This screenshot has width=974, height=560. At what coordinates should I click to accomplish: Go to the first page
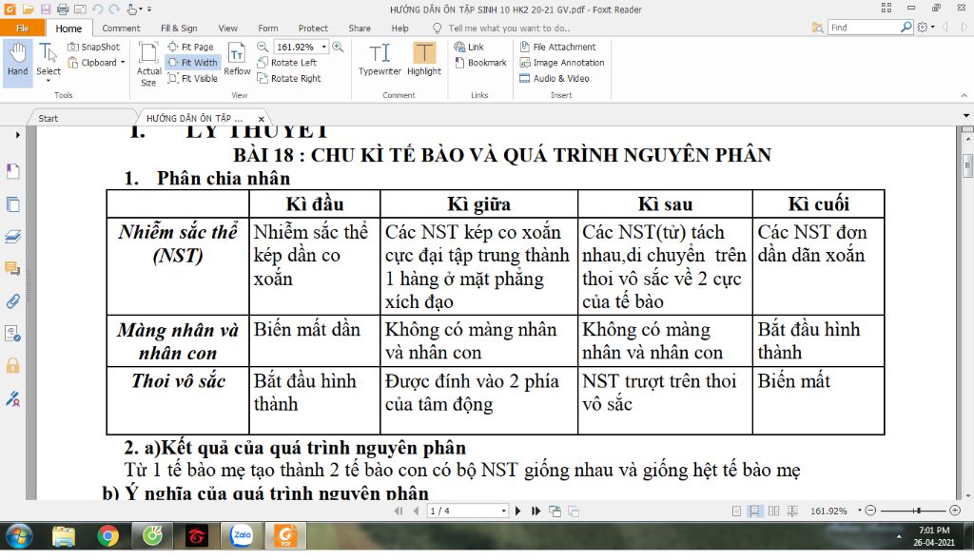(x=399, y=511)
